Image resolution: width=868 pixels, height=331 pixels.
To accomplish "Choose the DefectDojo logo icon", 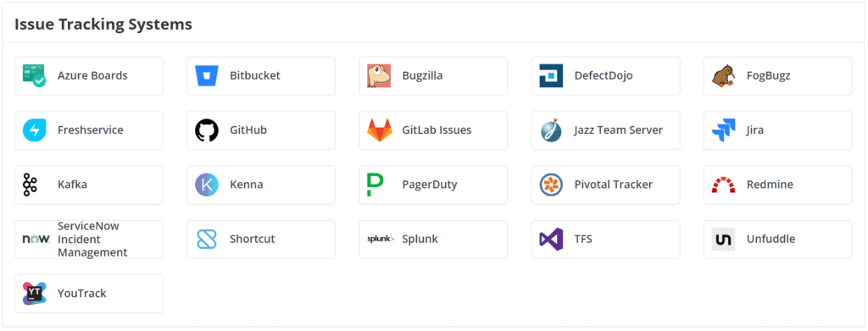I will [551, 75].
